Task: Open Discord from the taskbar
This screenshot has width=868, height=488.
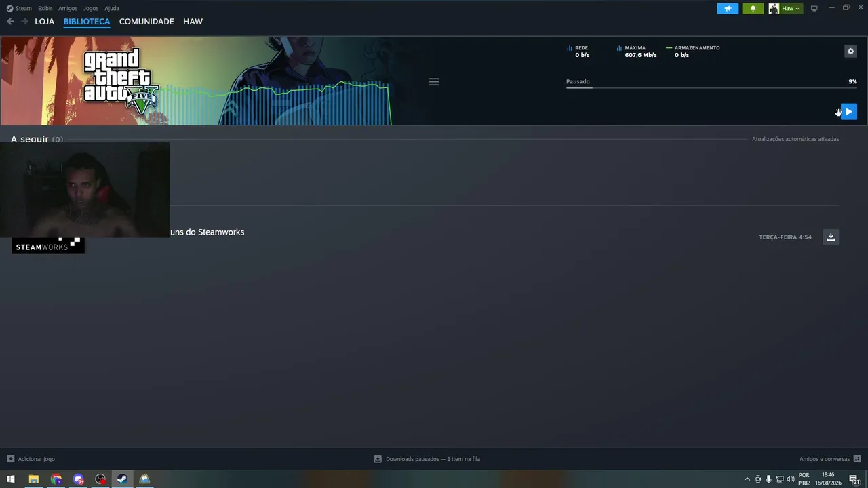Action: point(78,479)
